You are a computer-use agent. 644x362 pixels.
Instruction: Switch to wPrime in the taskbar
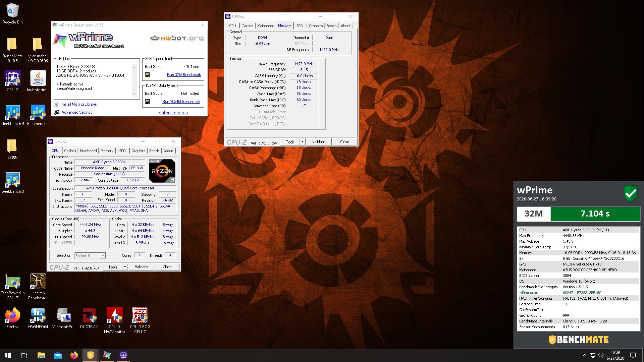click(107, 355)
